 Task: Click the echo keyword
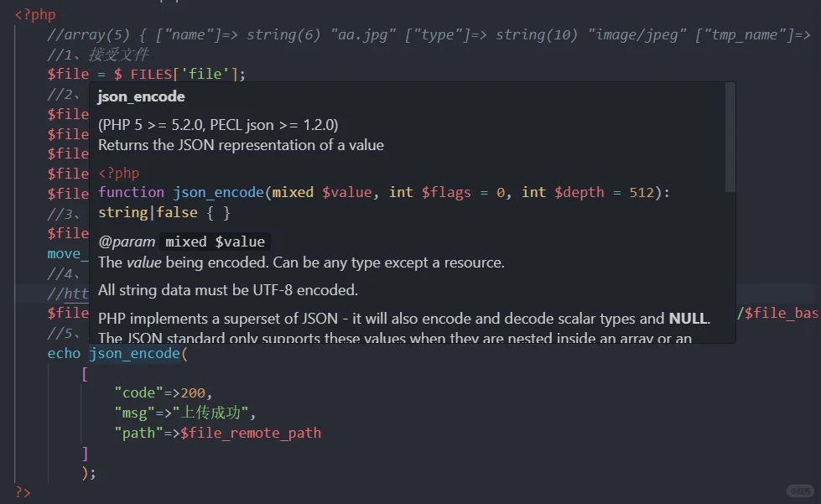point(64,354)
